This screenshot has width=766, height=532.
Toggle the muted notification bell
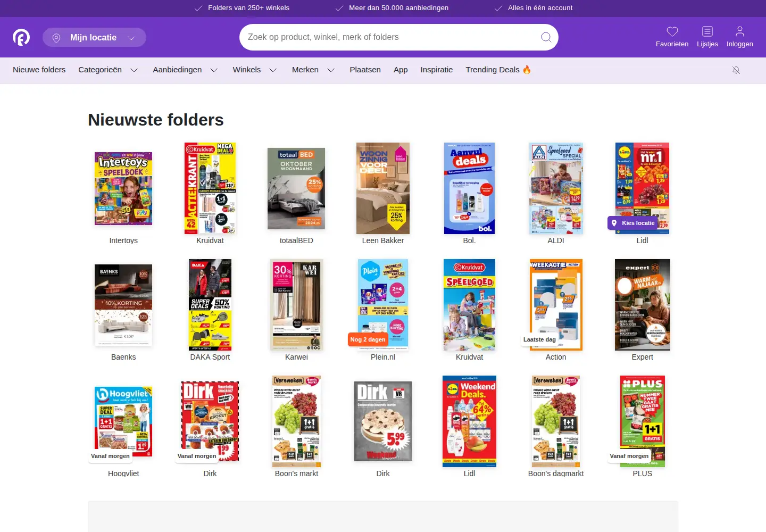click(x=736, y=70)
